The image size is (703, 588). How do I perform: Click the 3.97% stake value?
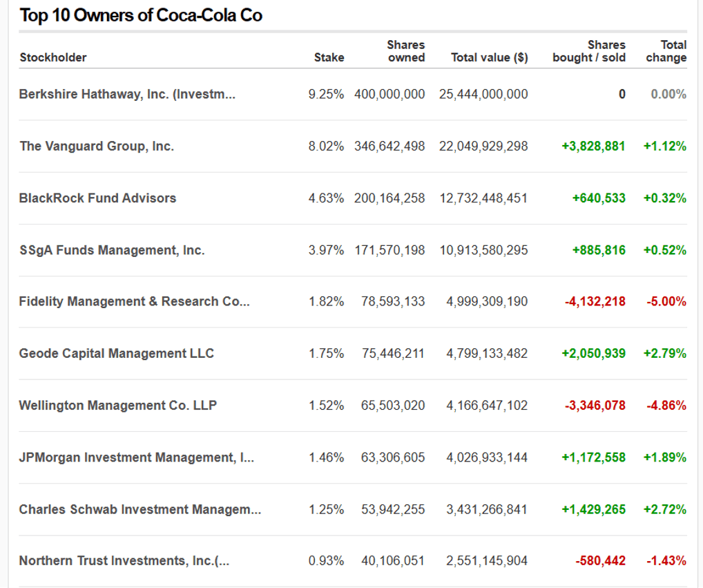[326, 250]
